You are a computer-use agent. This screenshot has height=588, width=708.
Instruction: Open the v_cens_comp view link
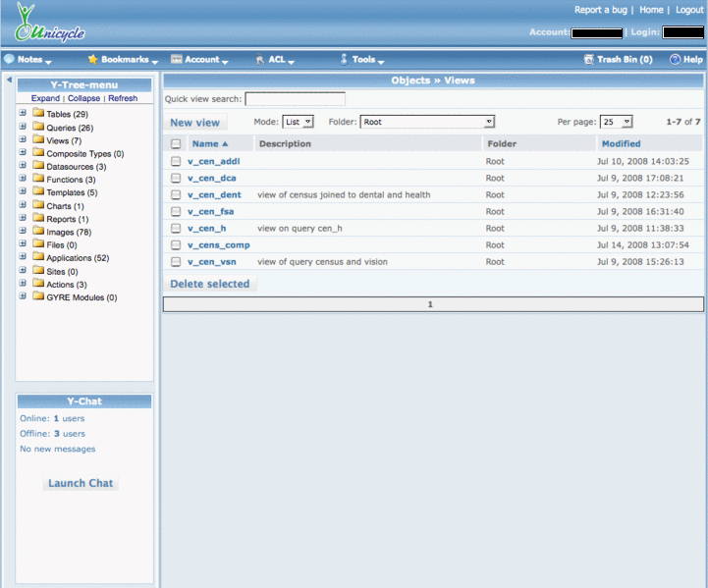pos(218,244)
